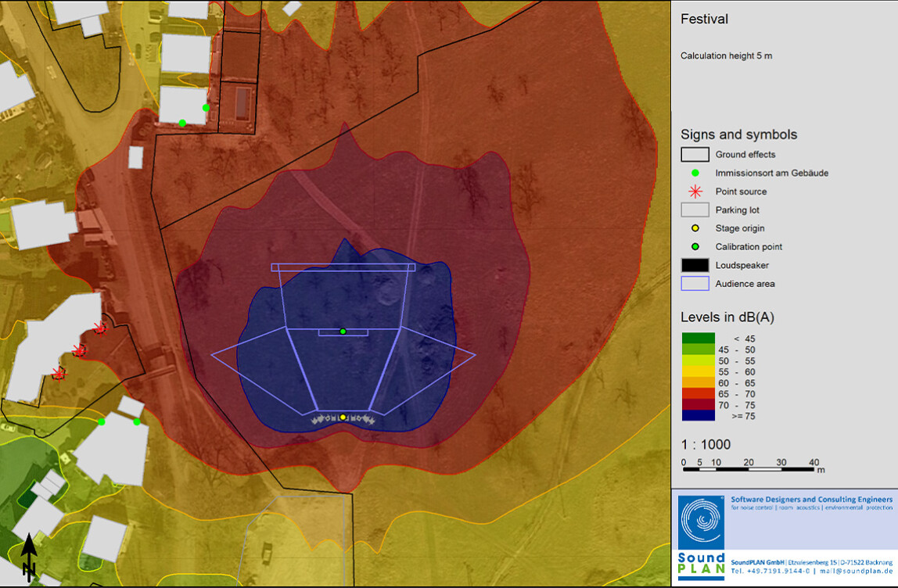Click the Parking lot gray legend box
The image size is (898, 588).
tap(695, 210)
